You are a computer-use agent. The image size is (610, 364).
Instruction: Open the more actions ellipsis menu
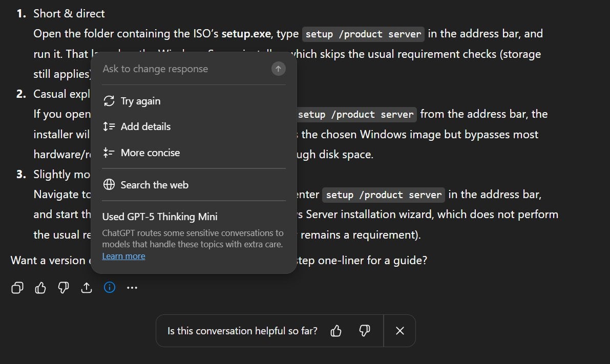click(x=132, y=287)
